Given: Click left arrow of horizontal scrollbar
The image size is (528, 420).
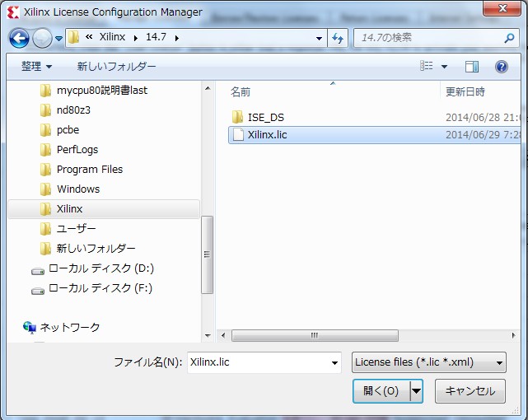Looking at the screenshot, I should (223, 335).
